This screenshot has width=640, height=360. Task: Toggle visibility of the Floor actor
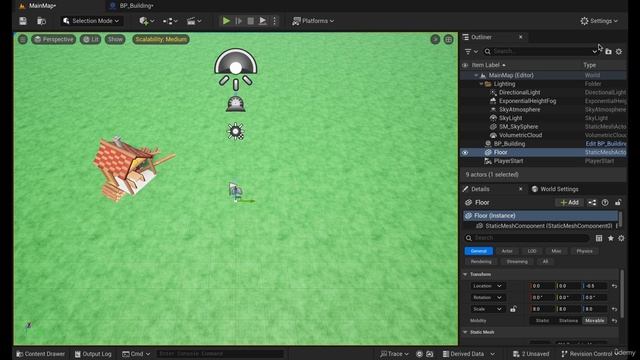click(x=465, y=152)
